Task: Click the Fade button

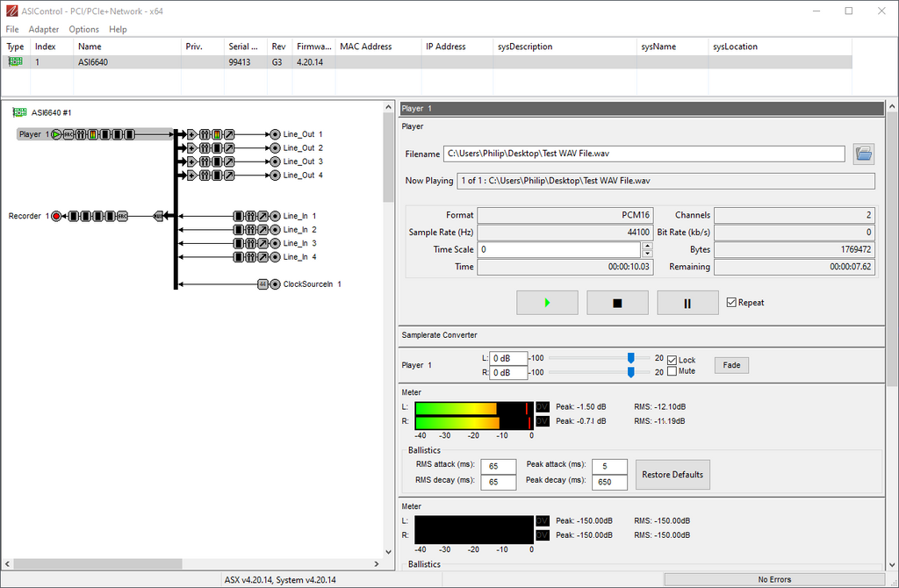Action: click(731, 365)
